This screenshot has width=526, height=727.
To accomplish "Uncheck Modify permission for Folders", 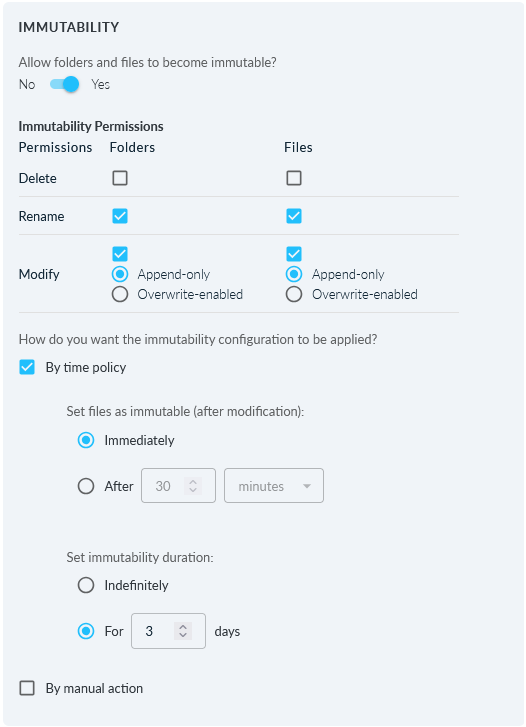I will pos(120,254).
